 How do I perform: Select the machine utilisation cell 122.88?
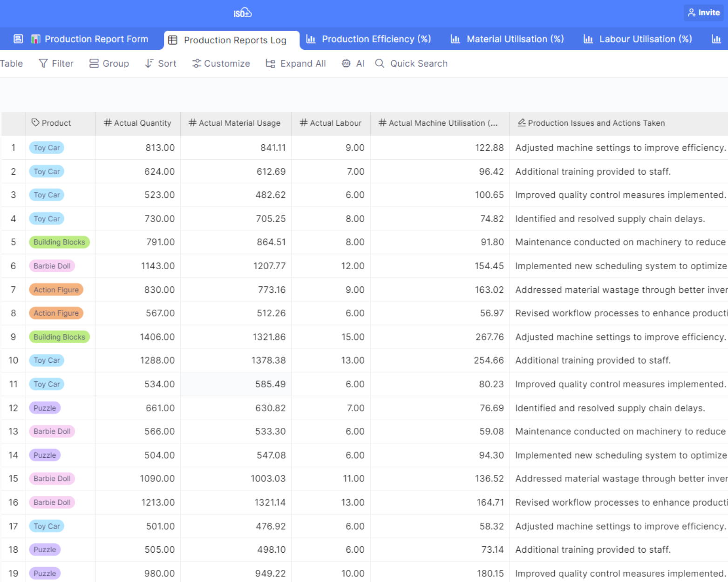click(x=440, y=148)
